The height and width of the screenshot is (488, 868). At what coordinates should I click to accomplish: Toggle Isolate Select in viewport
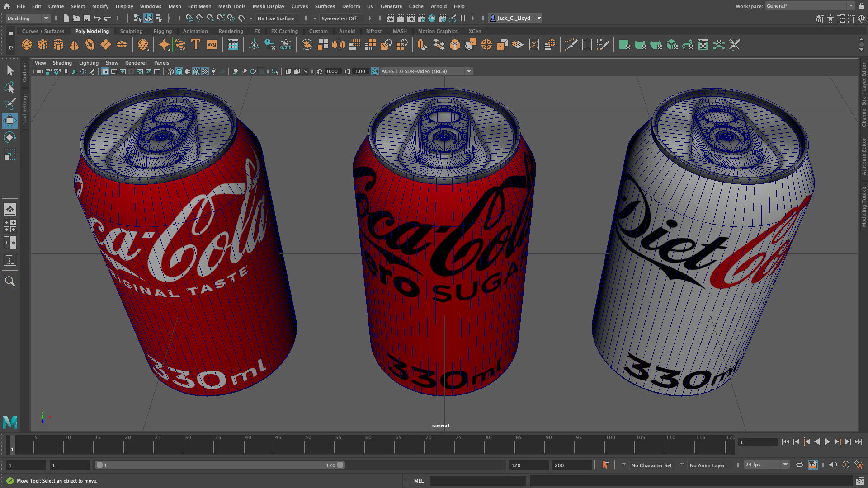[275, 71]
